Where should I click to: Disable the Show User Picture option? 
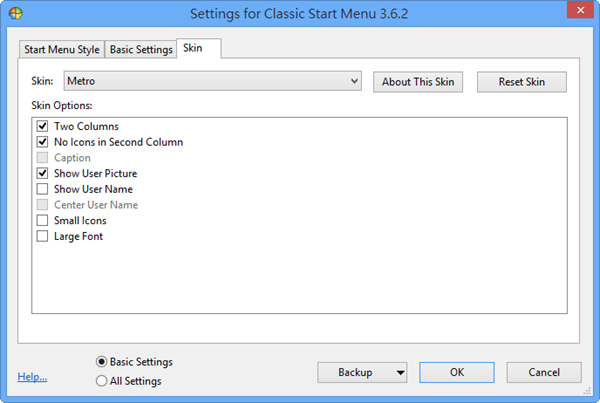coord(42,173)
